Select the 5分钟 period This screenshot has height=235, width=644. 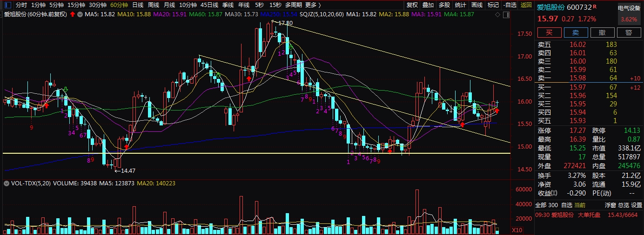[56, 5]
